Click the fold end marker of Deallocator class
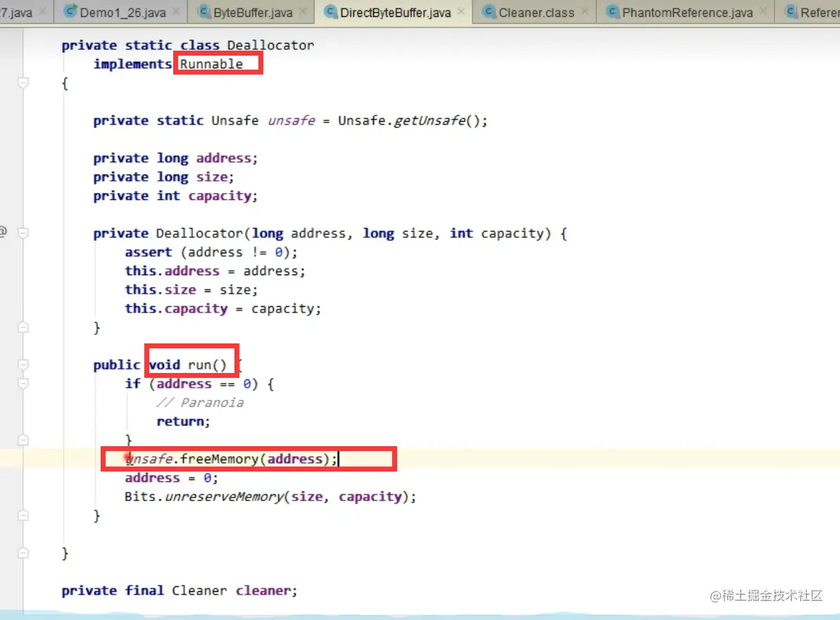This screenshot has width=840, height=620. pos(23,553)
